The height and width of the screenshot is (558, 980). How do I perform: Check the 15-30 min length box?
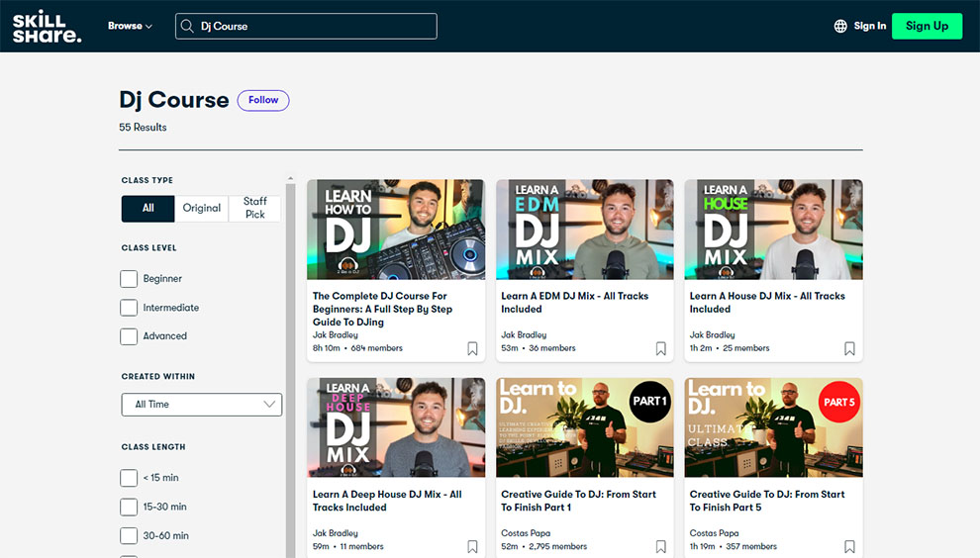129,507
